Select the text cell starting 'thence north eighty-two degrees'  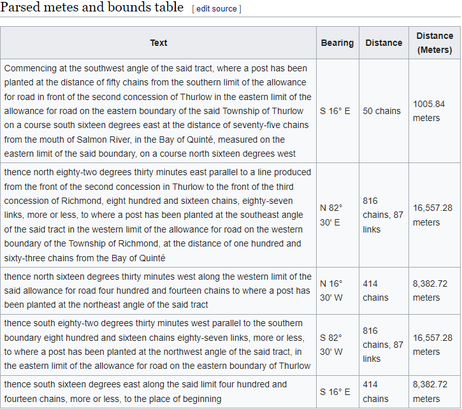(x=158, y=215)
